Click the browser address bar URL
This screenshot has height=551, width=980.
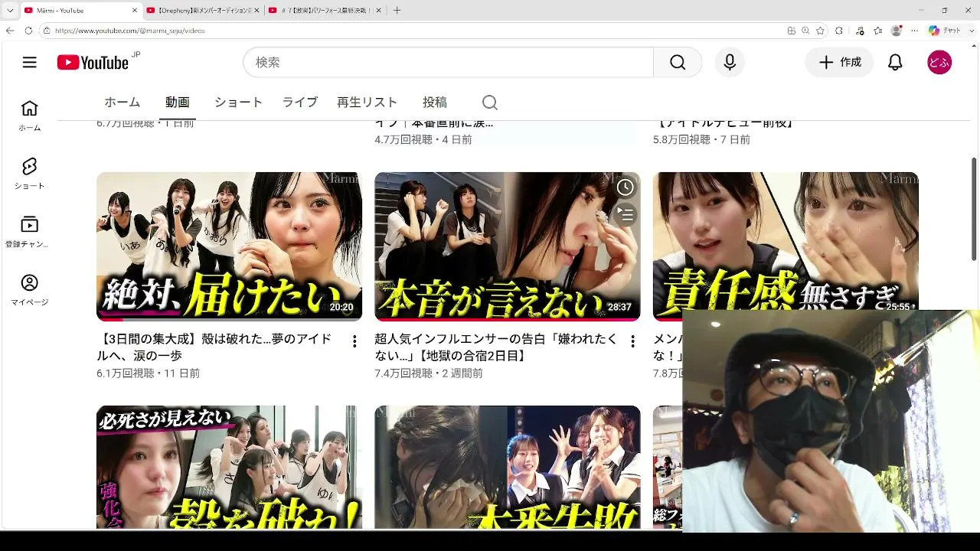(130, 31)
